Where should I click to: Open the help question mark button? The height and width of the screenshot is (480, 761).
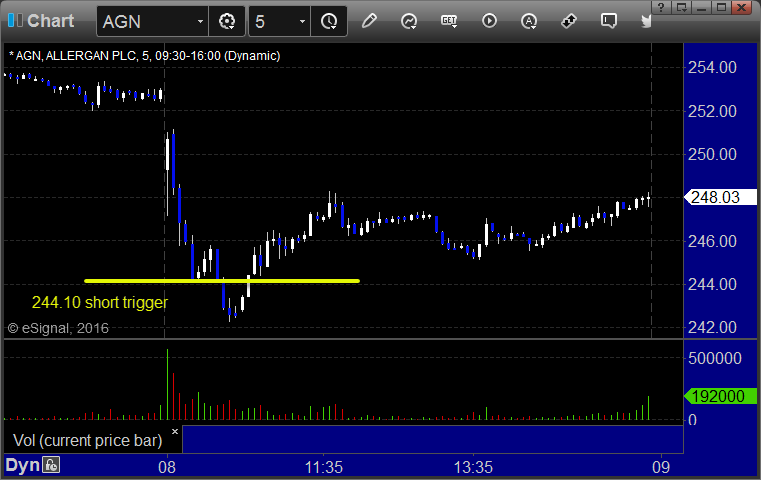[661, 7]
